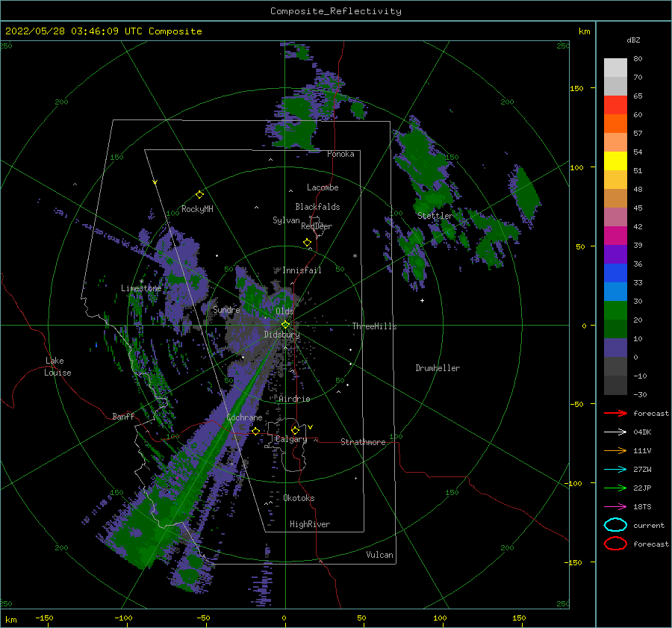Click the dBZ scale heading
Viewport: 672px width, 628px height.
633,40
